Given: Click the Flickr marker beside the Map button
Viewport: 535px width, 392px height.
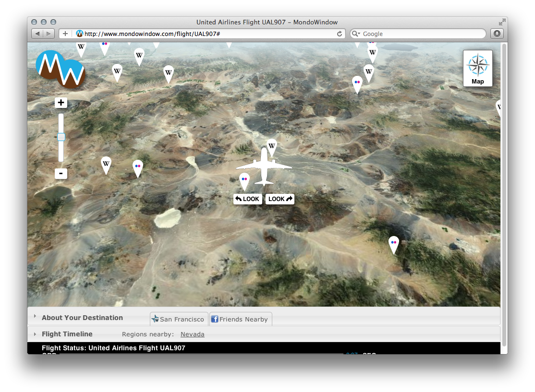Looking at the screenshot, I should [357, 83].
